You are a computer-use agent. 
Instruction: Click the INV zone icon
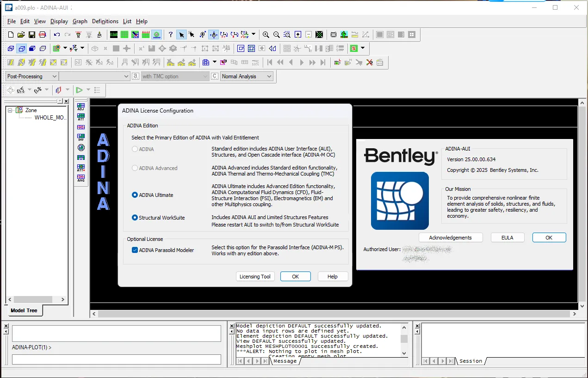[x=81, y=137]
